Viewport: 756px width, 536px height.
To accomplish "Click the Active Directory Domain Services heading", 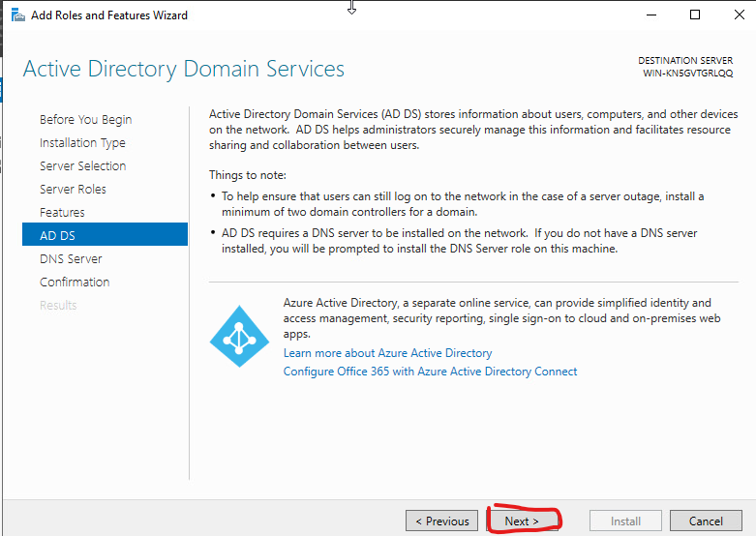I will [184, 69].
